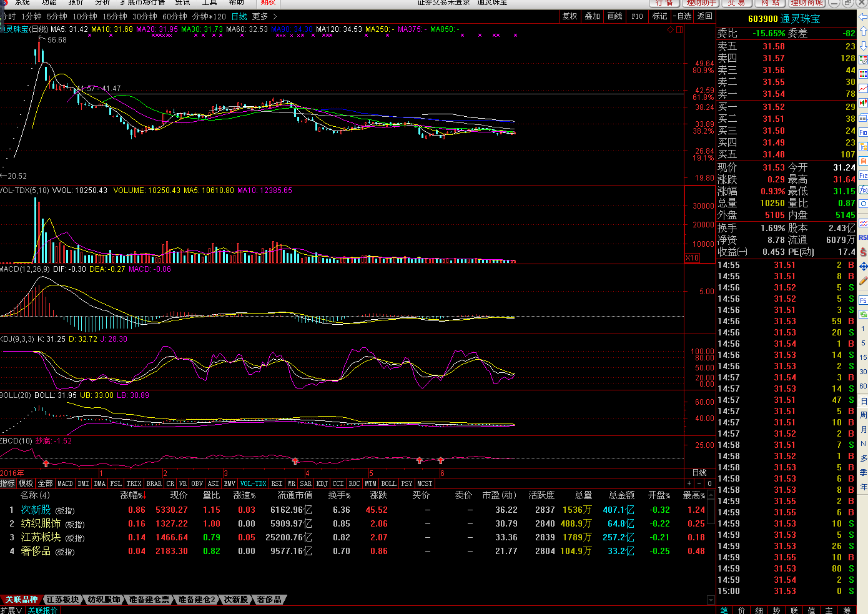Click the blue four-way move arrows icon

point(863,267)
